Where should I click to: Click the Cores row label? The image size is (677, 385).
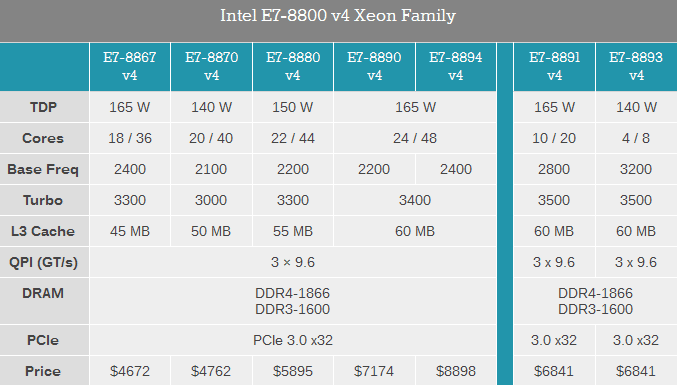tap(44, 138)
